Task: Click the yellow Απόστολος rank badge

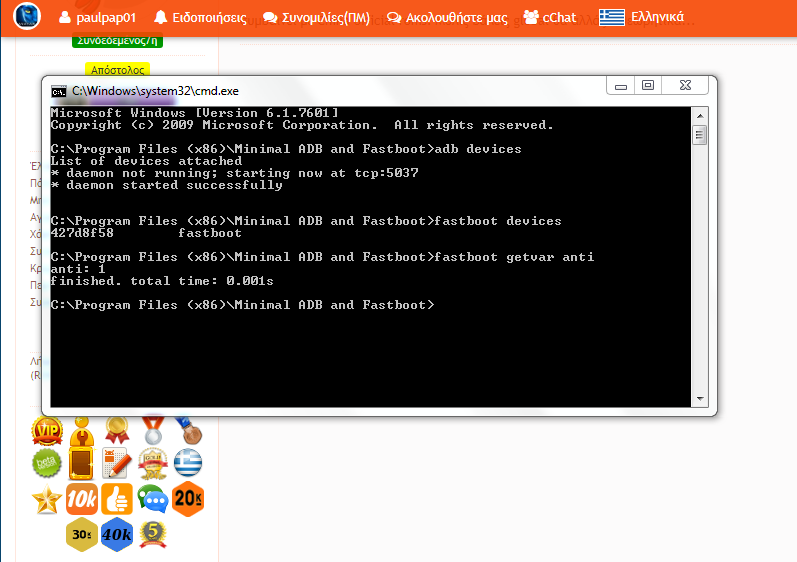Action: 117,70
